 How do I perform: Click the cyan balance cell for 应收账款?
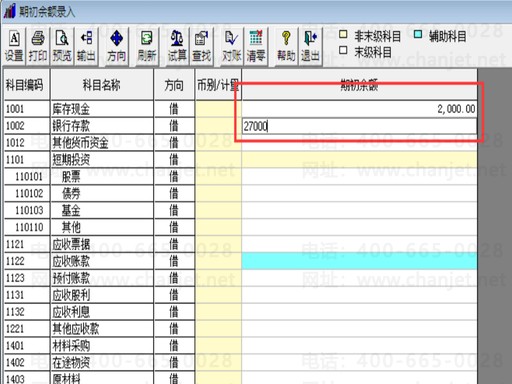[359, 261]
